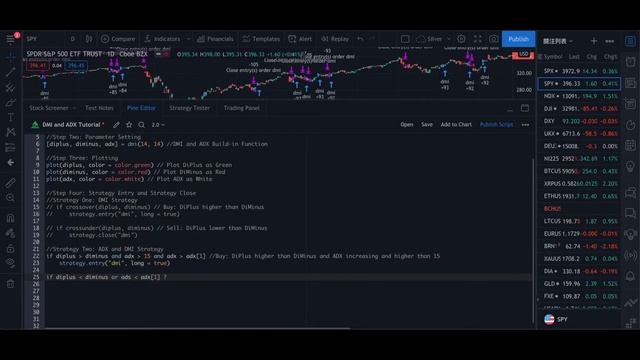
Task: Select the crosshair cursor tool
Action: (x=10, y=57)
